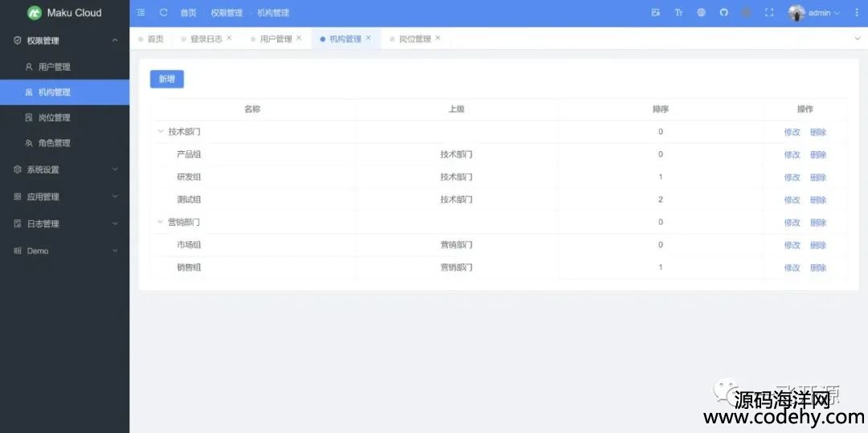The height and width of the screenshot is (433, 868).
Task: Collapse the 营销部门 tree row
Action: [159, 222]
